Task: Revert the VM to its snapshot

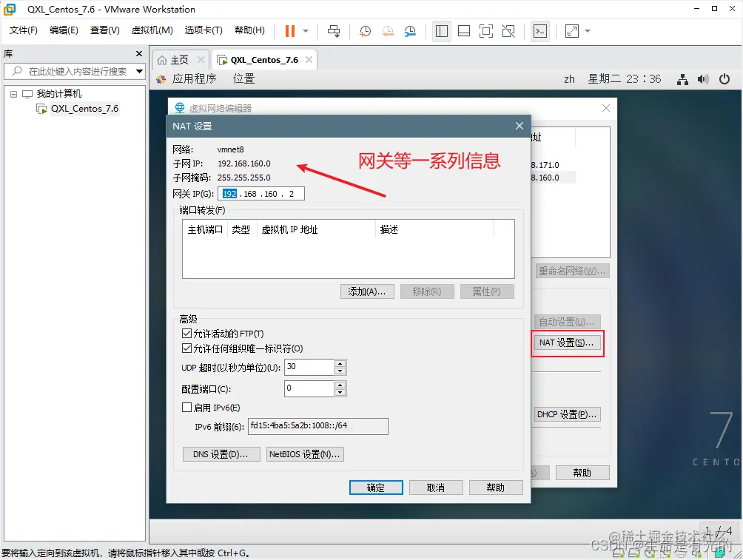Action: 386,31
